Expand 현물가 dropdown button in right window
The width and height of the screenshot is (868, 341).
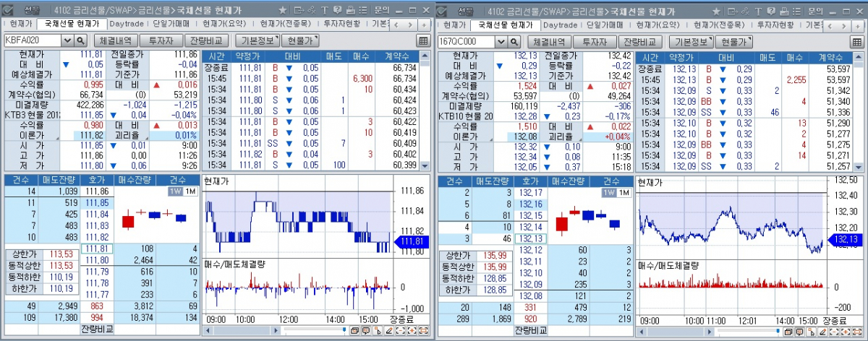733,41
